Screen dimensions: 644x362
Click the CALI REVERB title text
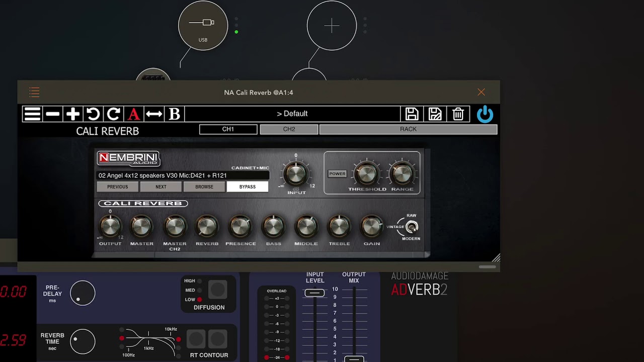pyautogui.click(x=107, y=131)
